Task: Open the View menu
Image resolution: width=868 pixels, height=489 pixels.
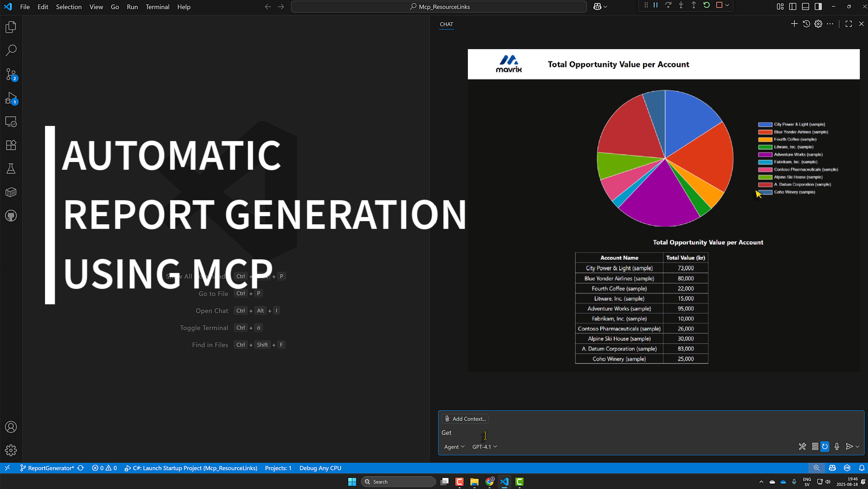Action: [x=96, y=7]
